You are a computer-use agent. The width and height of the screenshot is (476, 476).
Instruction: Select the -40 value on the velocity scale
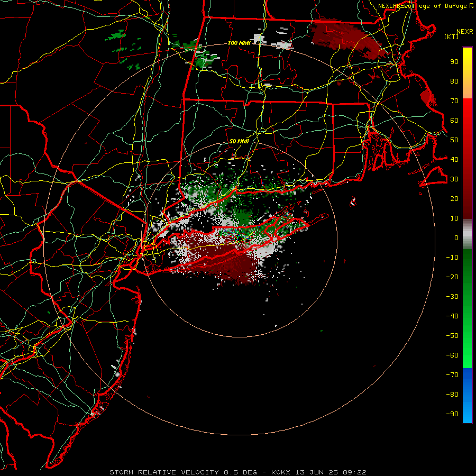click(x=452, y=316)
